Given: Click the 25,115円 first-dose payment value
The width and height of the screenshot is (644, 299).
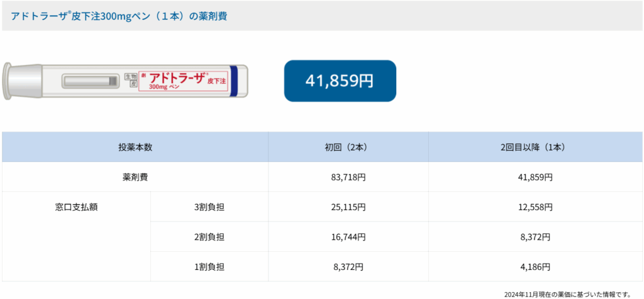Looking at the screenshot, I should 348,207.
